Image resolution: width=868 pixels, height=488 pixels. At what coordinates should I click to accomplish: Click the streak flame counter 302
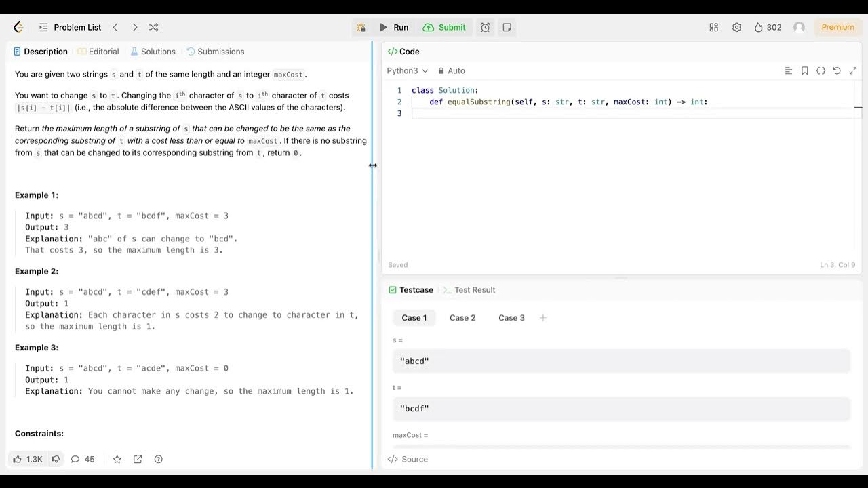click(x=768, y=27)
